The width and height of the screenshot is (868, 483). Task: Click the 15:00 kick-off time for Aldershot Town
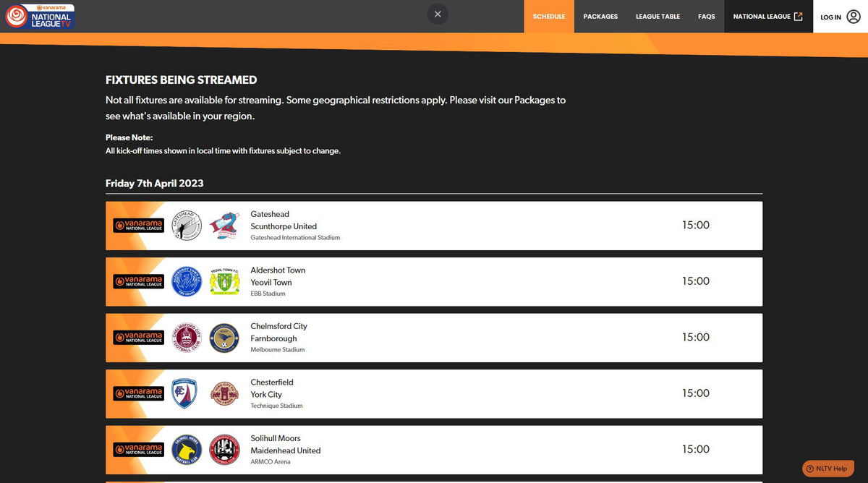[x=696, y=281]
